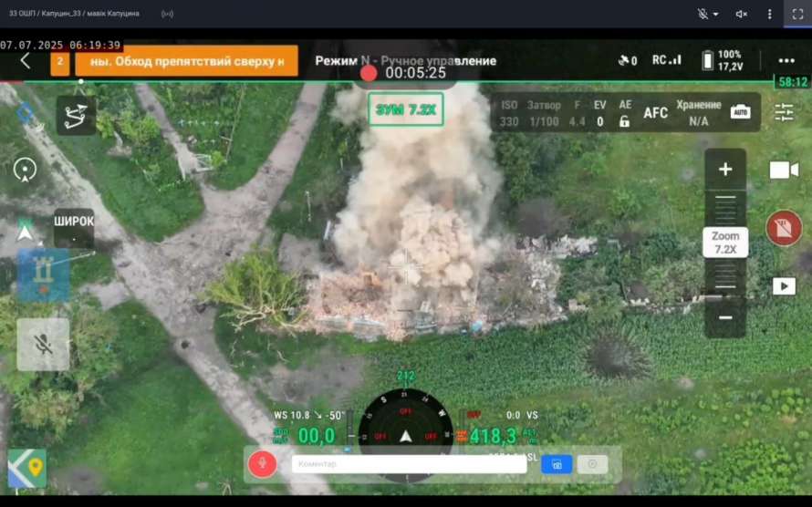Expand the microphone dropdown arrow
Image resolution: width=812 pixels, height=507 pixels.
pyautogui.click(x=716, y=14)
